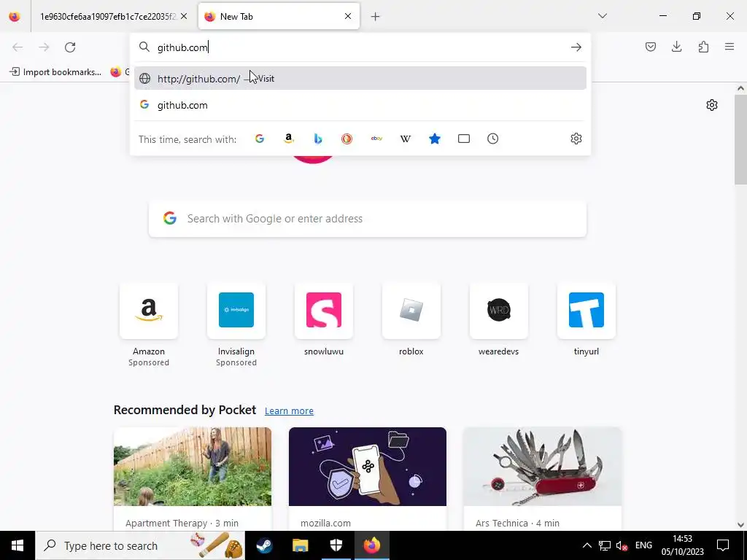Screen dimensions: 747x560
Task: Reload the page with the refresh icon
Action: pyautogui.click(x=70, y=47)
